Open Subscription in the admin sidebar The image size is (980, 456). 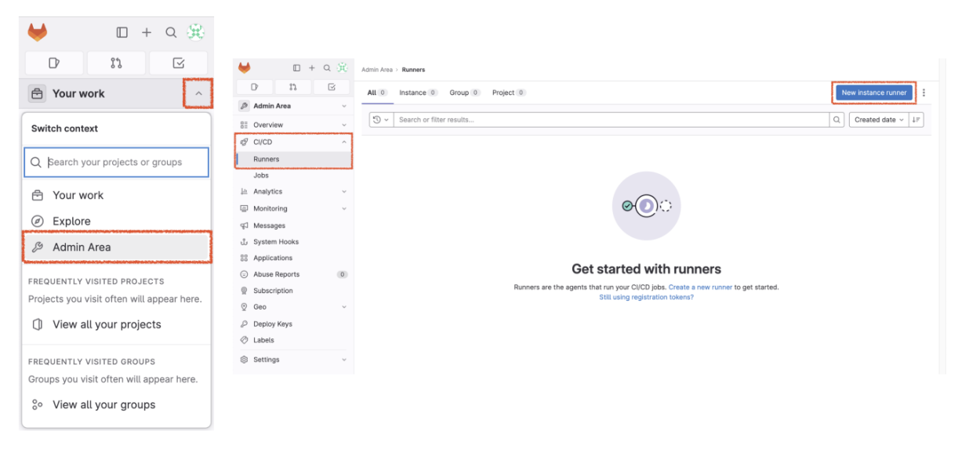click(x=293, y=291)
